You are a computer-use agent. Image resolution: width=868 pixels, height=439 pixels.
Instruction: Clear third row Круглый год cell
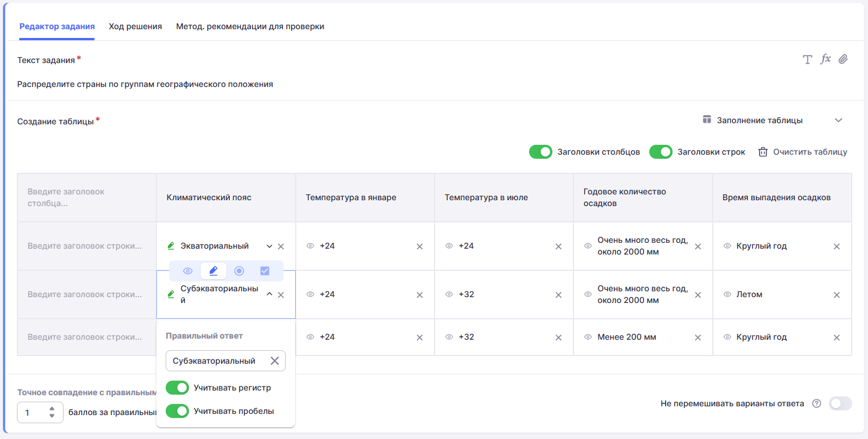[836, 337]
